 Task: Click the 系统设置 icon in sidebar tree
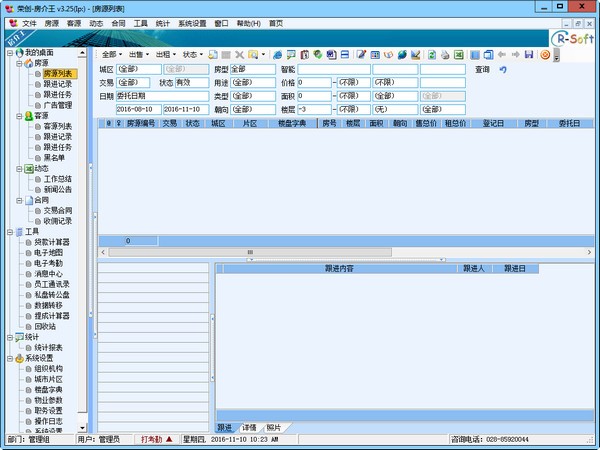18,358
